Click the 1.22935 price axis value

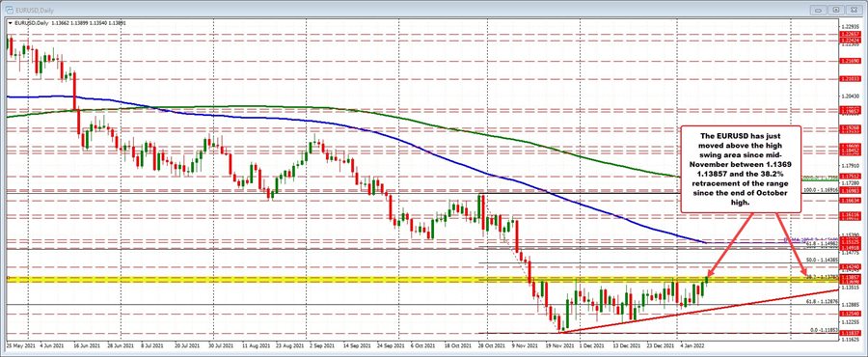point(852,26)
